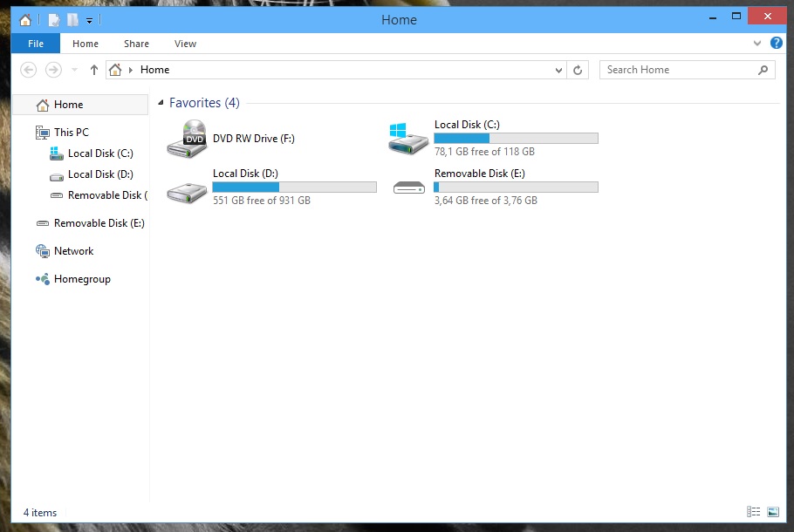
Task: Open the File menu
Action: 36,44
